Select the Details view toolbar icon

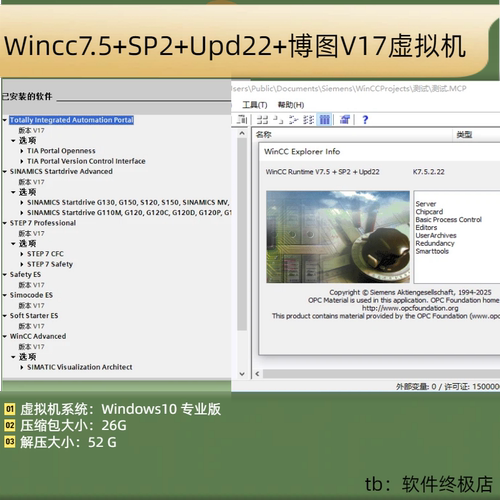click(x=309, y=120)
